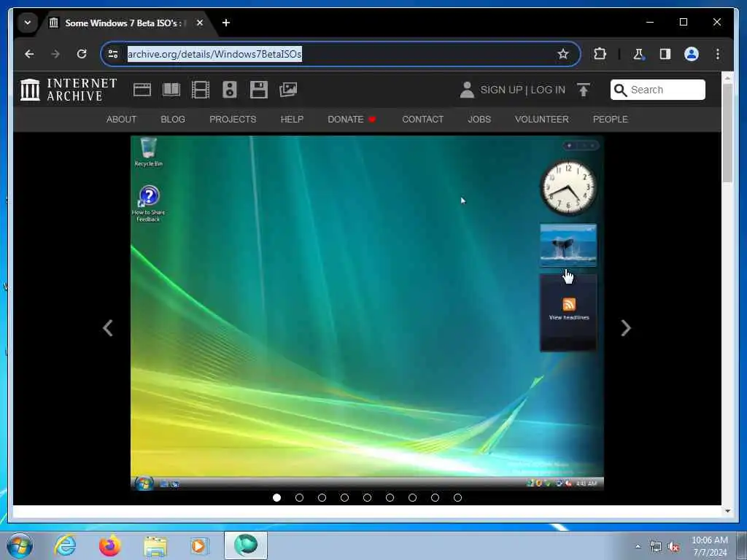Click LOG IN link

[548, 90]
